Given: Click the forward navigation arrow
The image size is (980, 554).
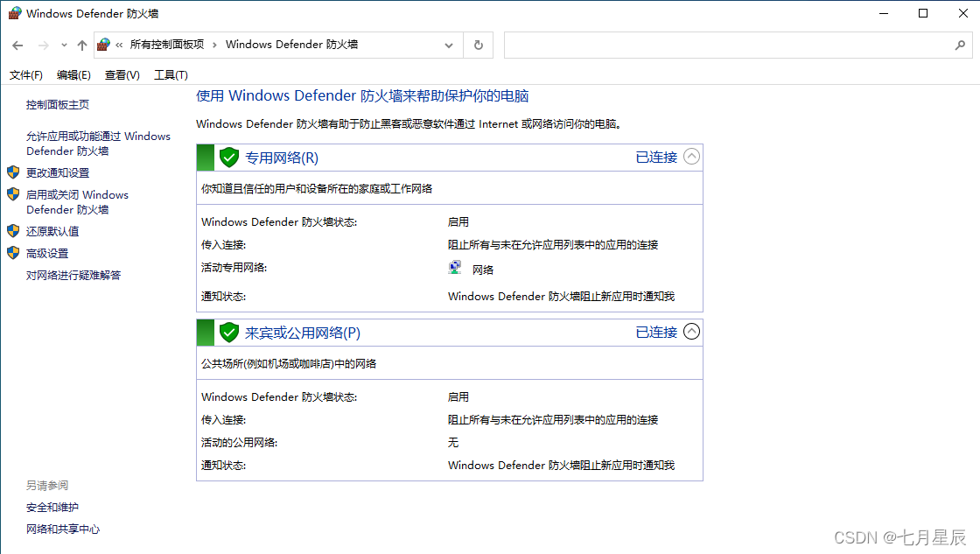Looking at the screenshot, I should coord(43,45).
